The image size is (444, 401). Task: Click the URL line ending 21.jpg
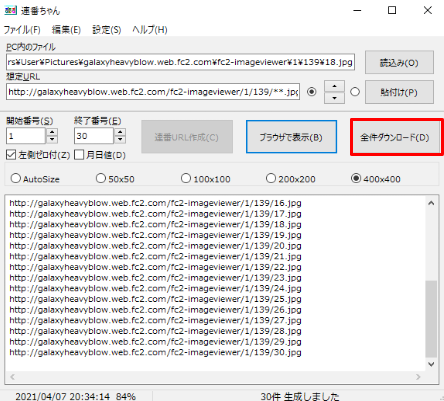[x=155, y=256]
